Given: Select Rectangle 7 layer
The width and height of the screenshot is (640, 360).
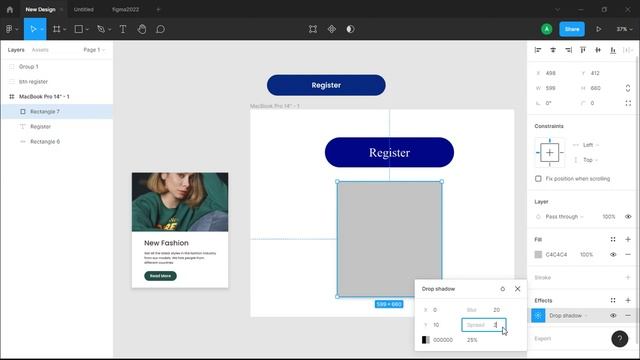Looking at the screenshot, I should [58, 111].
